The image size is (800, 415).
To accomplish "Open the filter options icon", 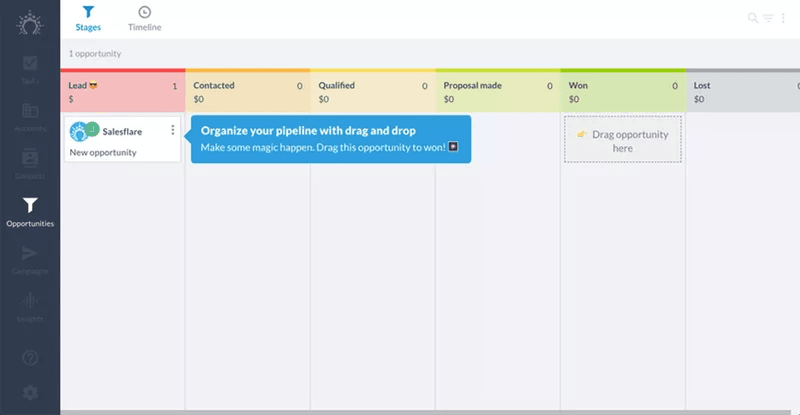I will pyautogui.click(x=769, y=18).
